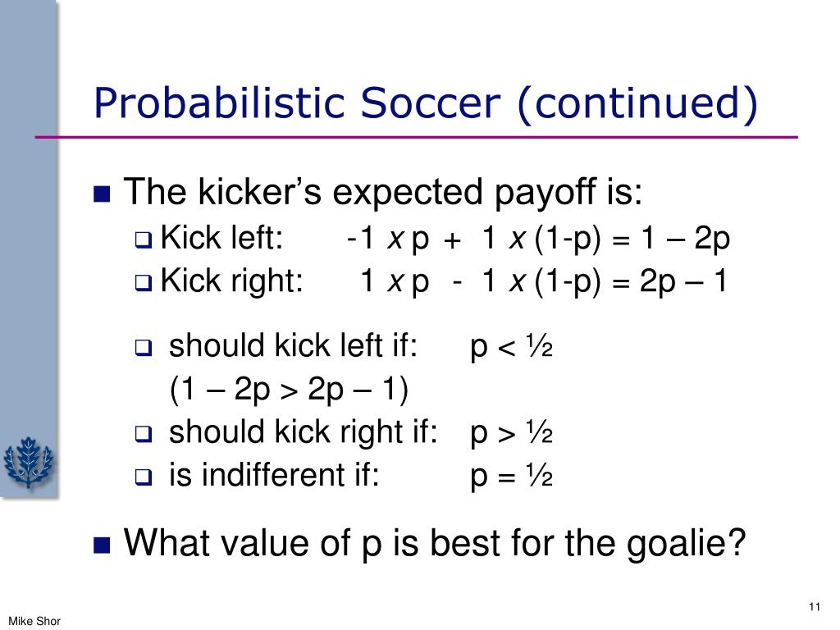The image size is (840, 630).
Task: Click the condition 'p > ½'
Action: click(512, 432)
